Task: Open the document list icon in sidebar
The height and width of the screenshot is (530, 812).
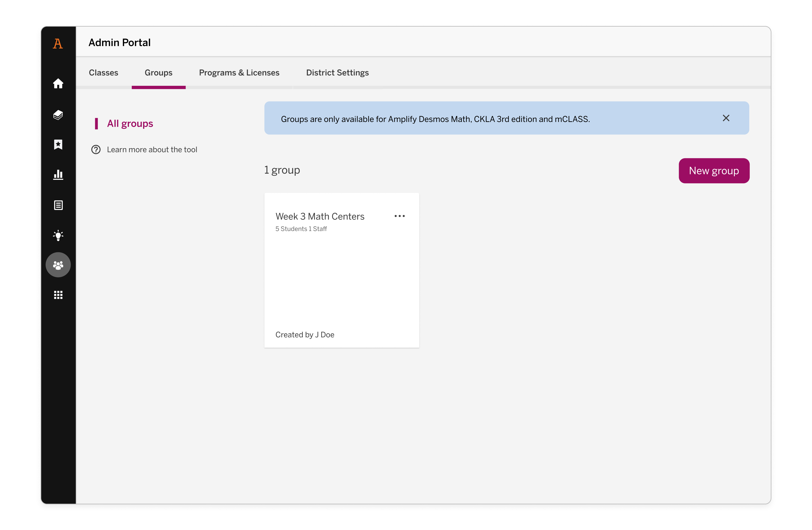Action: (58, 205)
